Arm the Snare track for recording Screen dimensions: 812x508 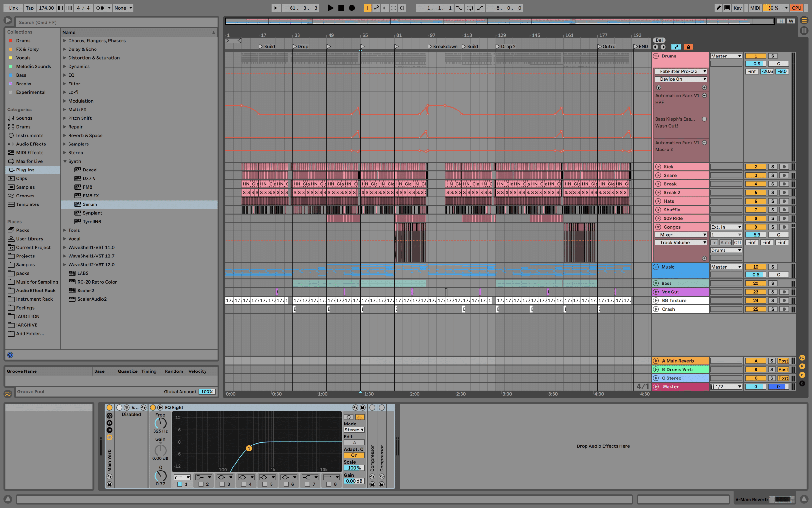click(784, 175)
